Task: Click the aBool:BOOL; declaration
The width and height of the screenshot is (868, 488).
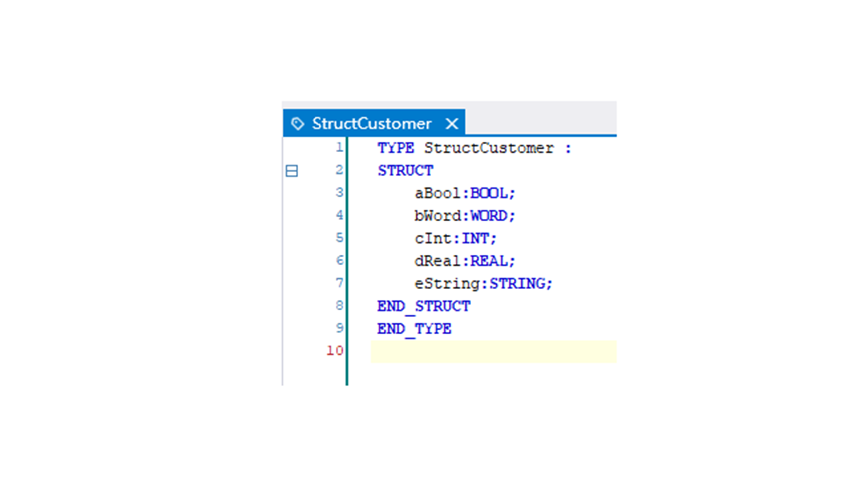Action: click(x=465, y=193)
